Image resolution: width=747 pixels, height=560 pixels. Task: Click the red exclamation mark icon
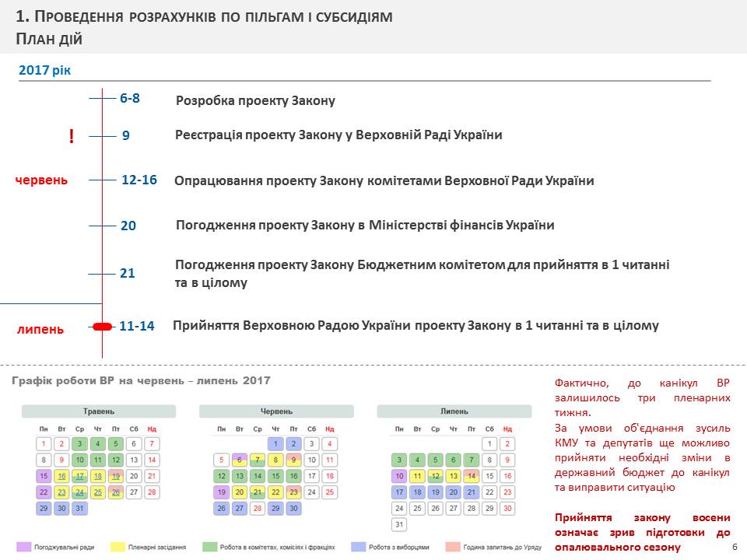(x=72, y=137)
